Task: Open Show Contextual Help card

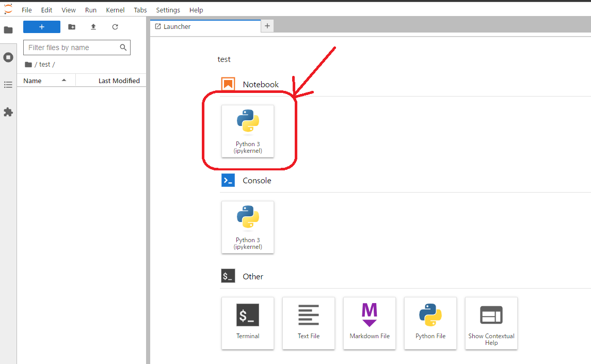Action: coord(491,323)
